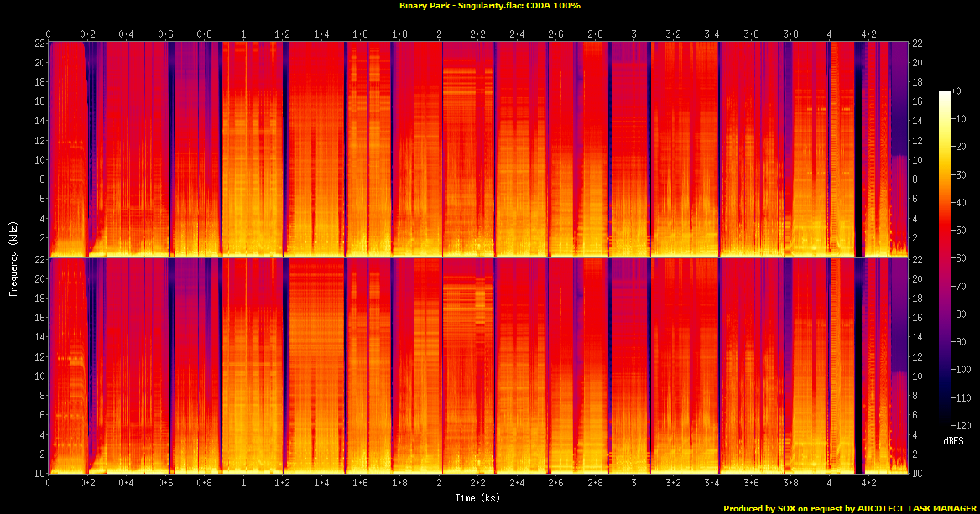Select the Frequency (kHz) axis label
The image size is (980, 514).
point(13,257)
